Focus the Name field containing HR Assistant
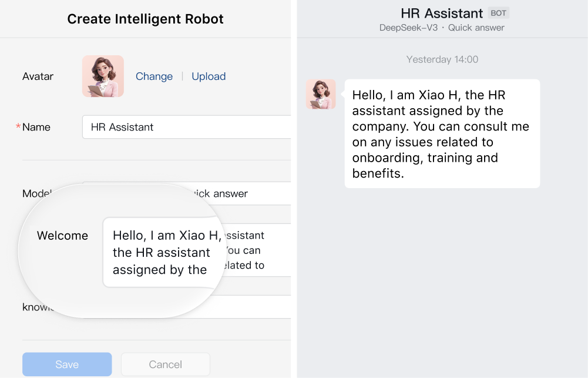The height and width of the screenshot is (378, 588). (188, 127)
